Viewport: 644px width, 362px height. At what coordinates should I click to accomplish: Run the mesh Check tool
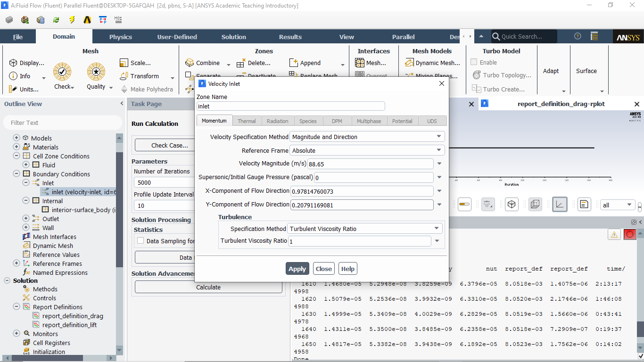[62, 76]
